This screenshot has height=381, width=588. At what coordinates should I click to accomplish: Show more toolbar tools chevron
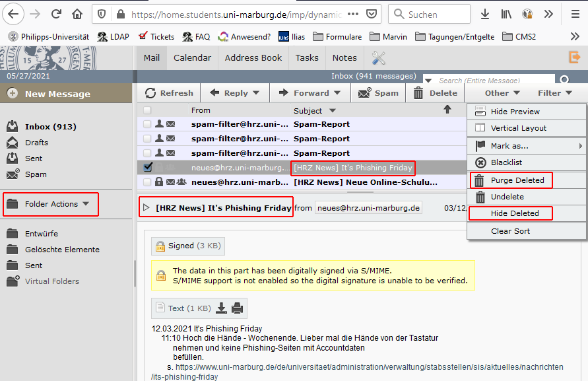point(548,15)
